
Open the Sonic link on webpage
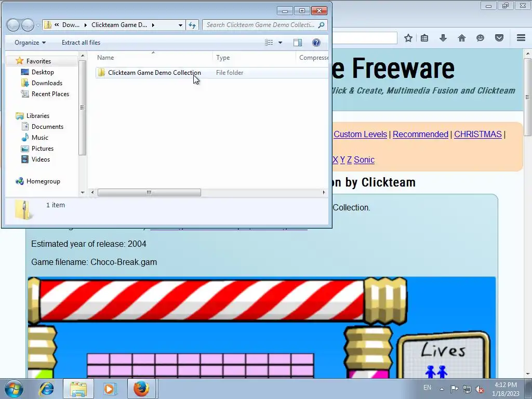pyautogui.click(x=364, y=160)
